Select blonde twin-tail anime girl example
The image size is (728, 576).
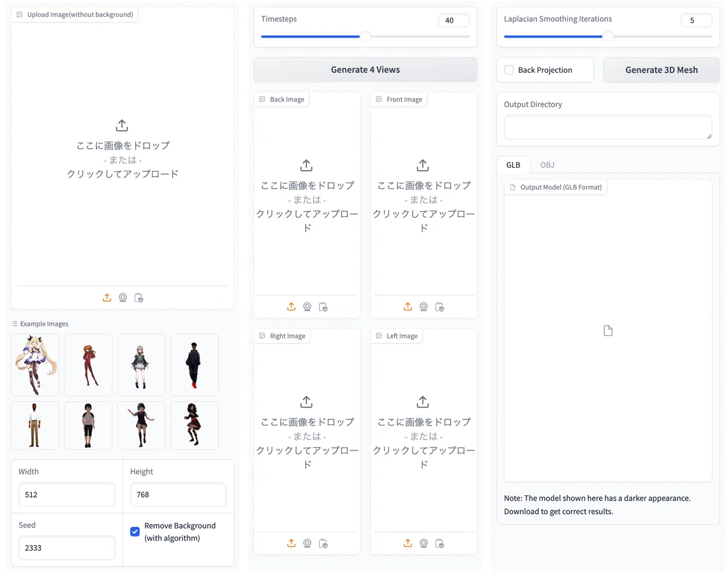35,365
